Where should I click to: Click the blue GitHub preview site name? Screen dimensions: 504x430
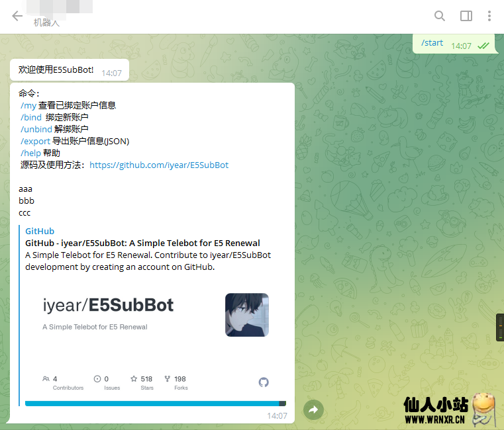pyautogui.click(x=40, y=232)
